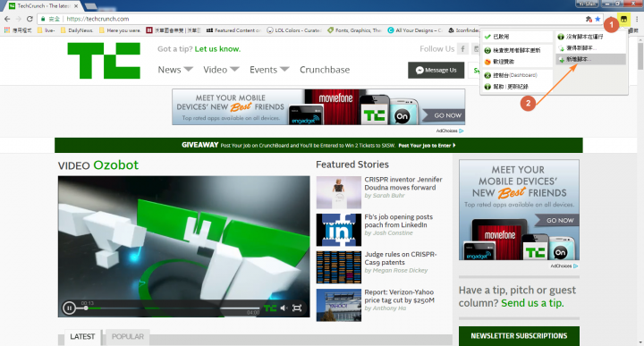Open the Tampermonkey extension icon
The height and width of the screenshot is (346, 644).
pos(624,19)
